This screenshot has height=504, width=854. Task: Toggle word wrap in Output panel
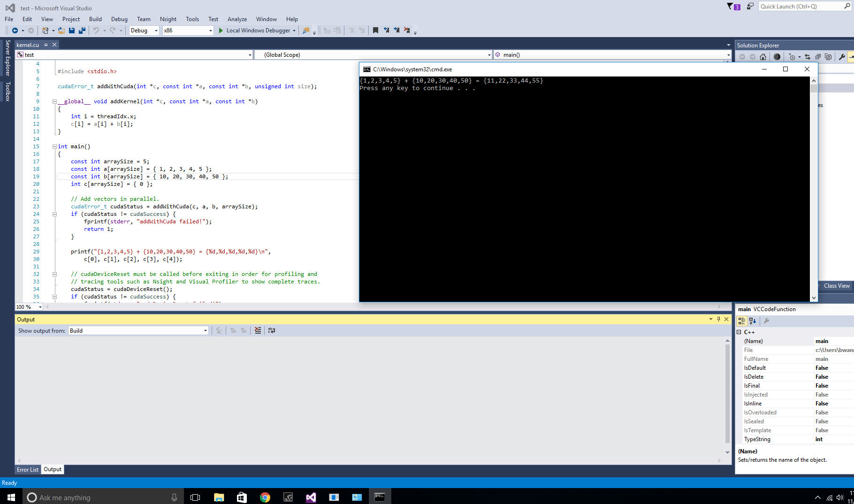point(272,331)
